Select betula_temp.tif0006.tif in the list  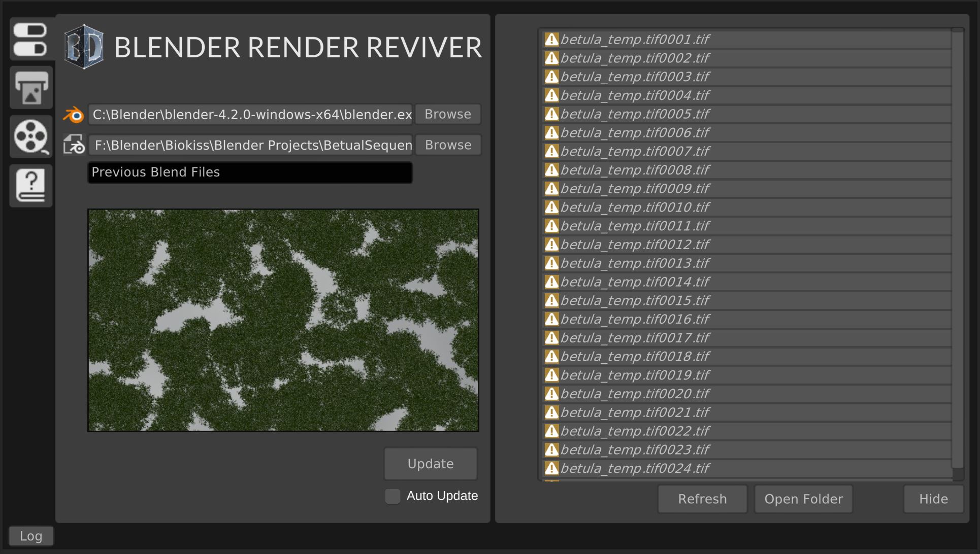click(x=746, y=133)
